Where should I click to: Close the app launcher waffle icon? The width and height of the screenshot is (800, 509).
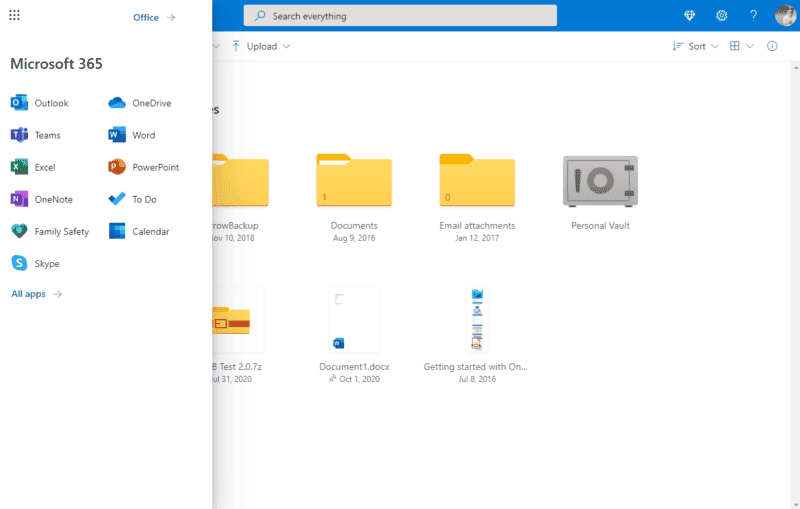14,15
